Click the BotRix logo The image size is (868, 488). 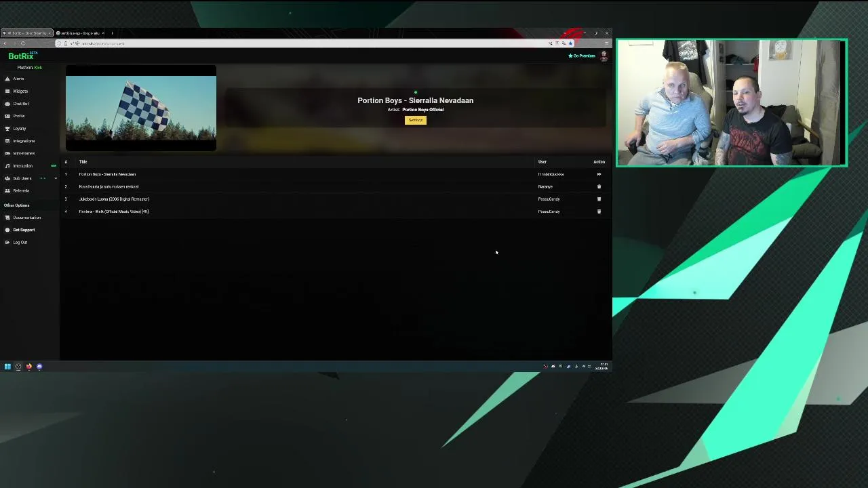tap(22, 56)
